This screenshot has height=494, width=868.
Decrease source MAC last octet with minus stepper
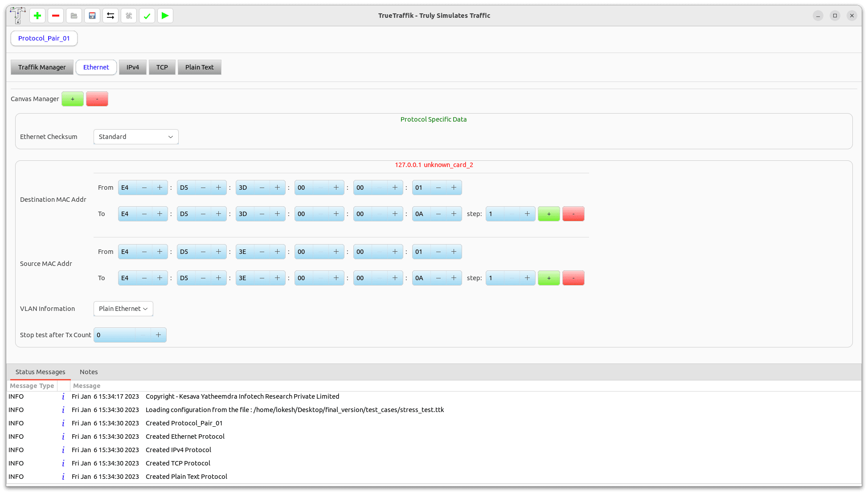pos(438,252)
